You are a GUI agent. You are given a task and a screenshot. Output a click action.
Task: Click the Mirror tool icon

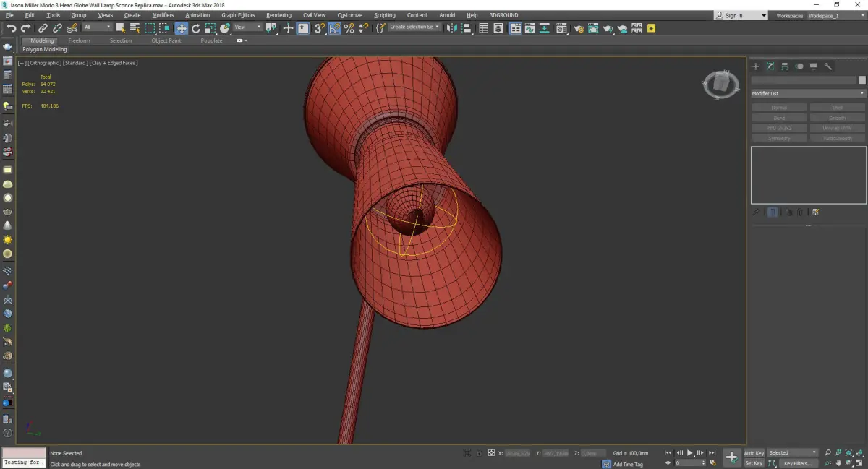click(x=451, y=28)
